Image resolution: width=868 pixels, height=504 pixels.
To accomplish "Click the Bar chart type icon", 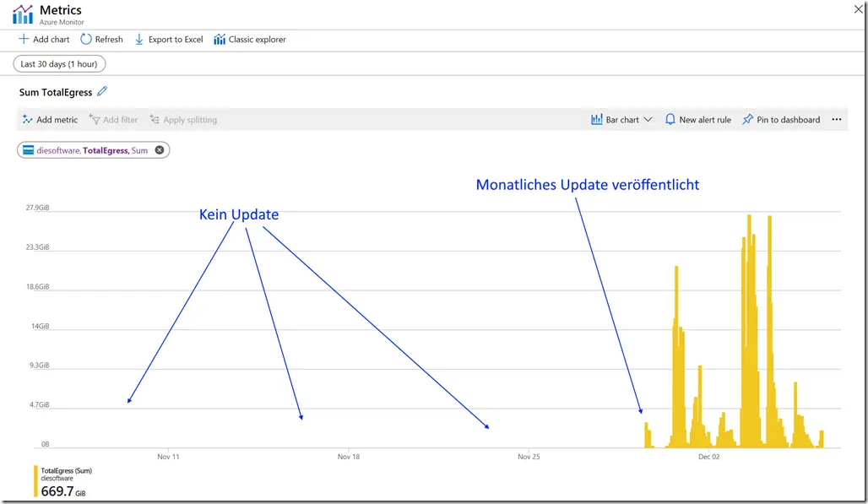I will pos(596,120).
